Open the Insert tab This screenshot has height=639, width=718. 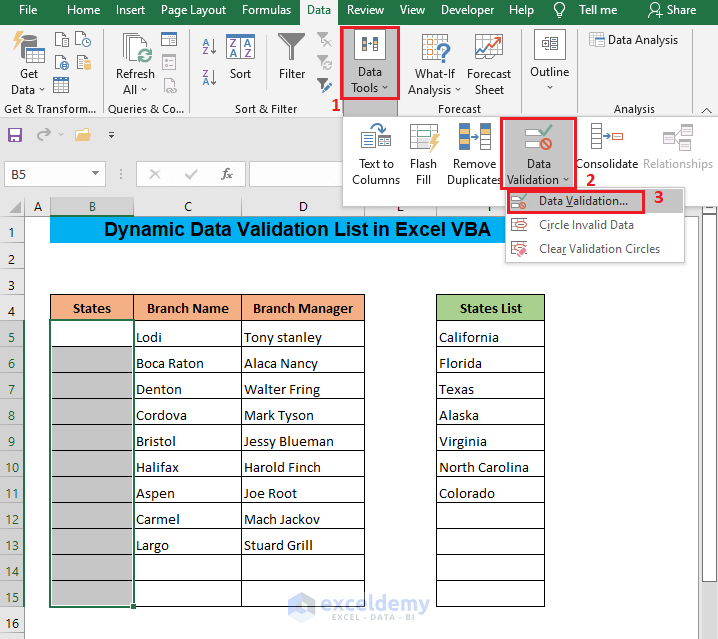pyautogui.click(x=130, y=10)
